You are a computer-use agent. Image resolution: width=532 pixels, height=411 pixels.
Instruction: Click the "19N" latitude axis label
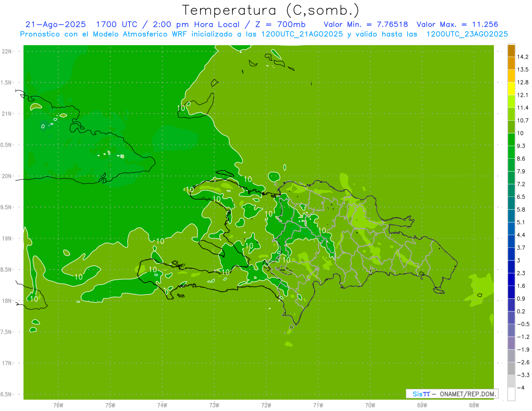(x=7, y=239)
